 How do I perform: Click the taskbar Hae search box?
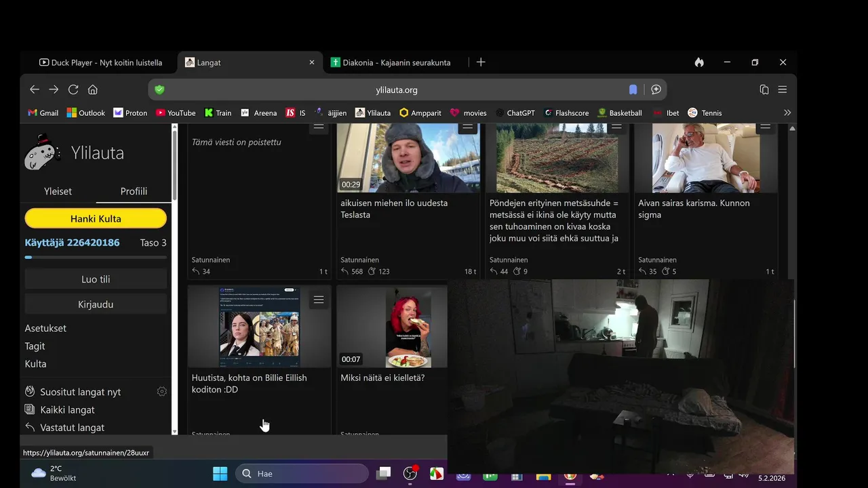302,474
